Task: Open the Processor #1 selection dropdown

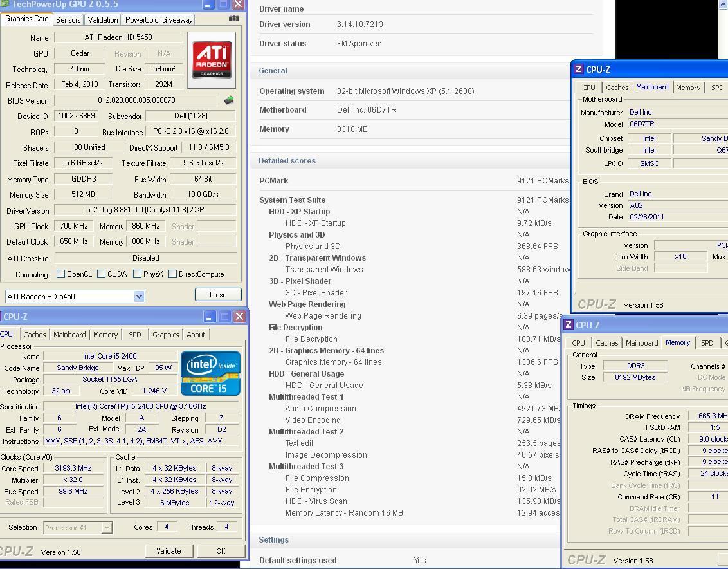Action: click(107, 527)
